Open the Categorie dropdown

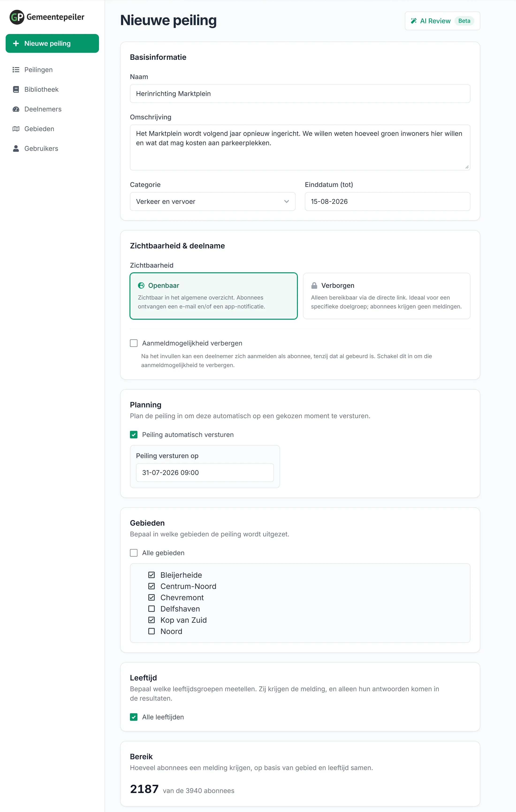[x=213, y=202]
